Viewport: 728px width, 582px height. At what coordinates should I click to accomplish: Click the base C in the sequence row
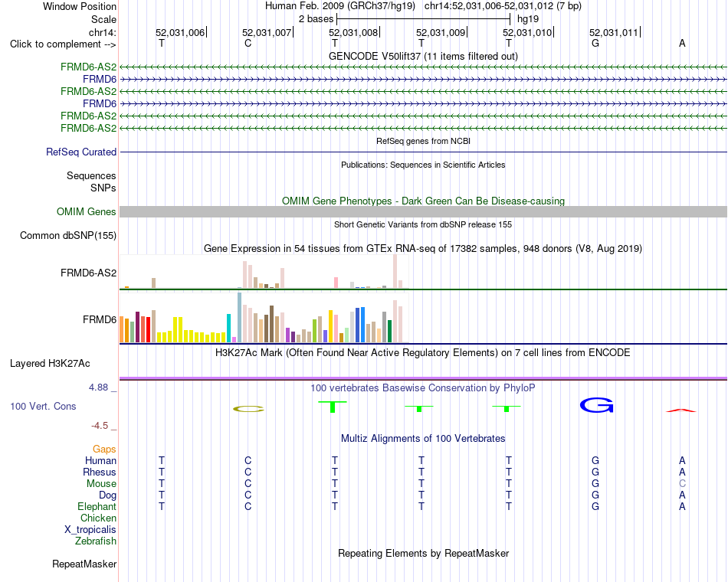point(248,43)
